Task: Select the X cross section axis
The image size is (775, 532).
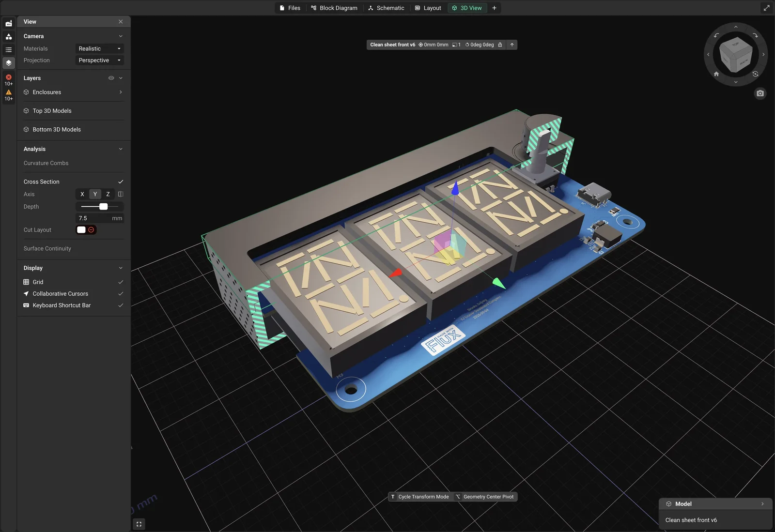Action: pyautogui.click(x=82, y=194)
